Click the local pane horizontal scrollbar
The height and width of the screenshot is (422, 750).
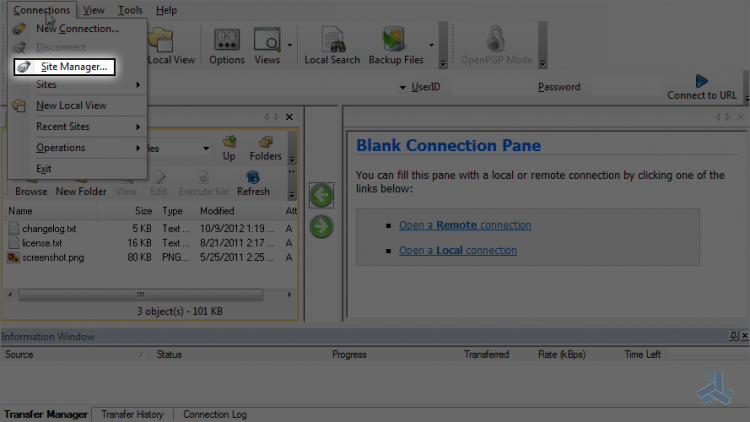pos(141,295)
